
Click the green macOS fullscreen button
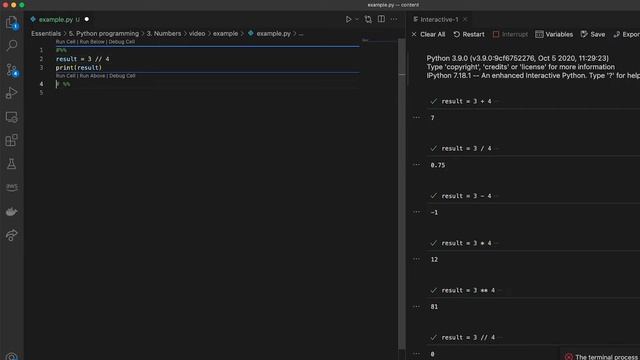22,5
